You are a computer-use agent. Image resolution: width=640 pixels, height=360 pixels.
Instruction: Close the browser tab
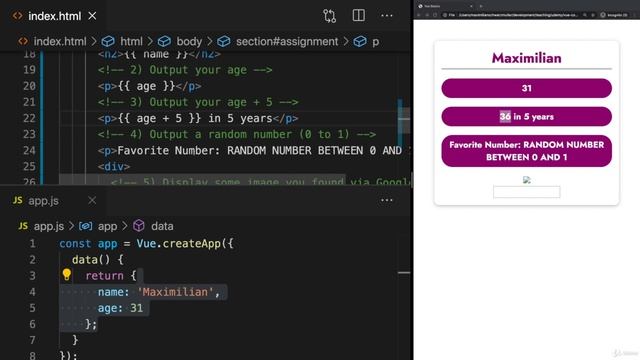[471, 6]
